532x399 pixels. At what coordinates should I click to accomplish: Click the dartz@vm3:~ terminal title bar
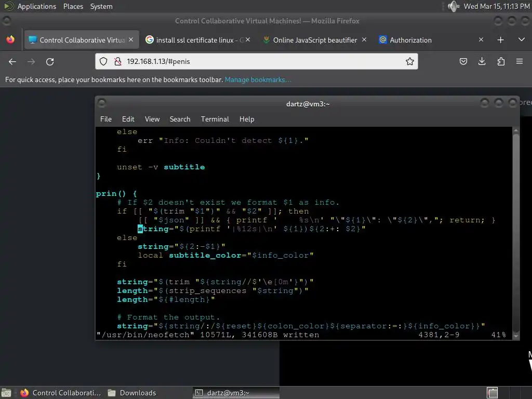click(308, 104)
